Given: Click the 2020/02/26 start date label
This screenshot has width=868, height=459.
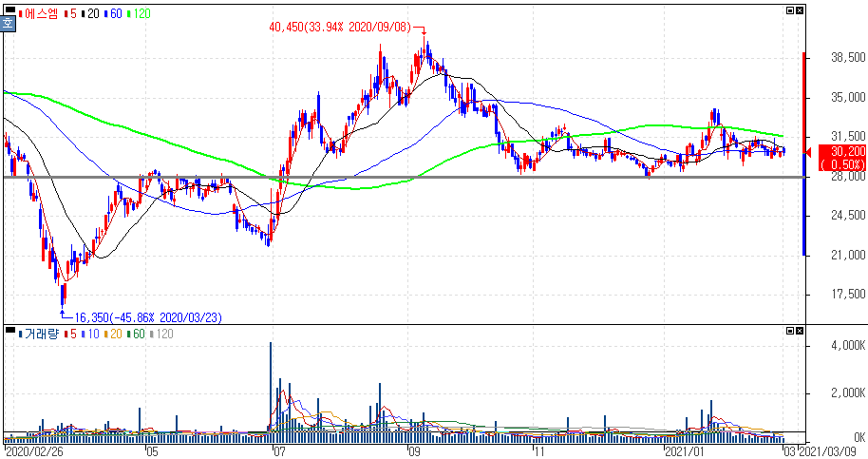Looking at the screenshot, I should (x=34, y=451).
